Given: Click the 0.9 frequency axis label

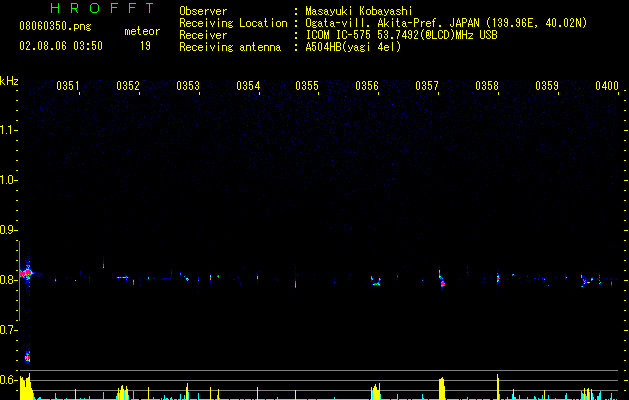Looking at the screenshot, I should point(8,230).
